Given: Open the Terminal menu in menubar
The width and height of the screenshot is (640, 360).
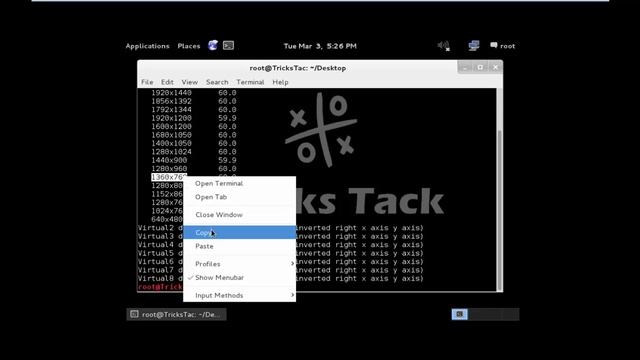Looking at the screenshot, I should (250, 82).
